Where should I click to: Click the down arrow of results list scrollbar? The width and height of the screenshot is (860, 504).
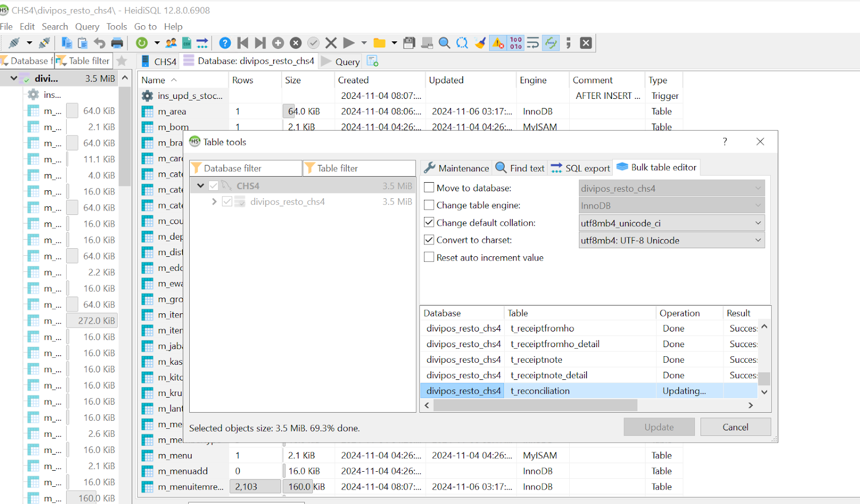764,392
